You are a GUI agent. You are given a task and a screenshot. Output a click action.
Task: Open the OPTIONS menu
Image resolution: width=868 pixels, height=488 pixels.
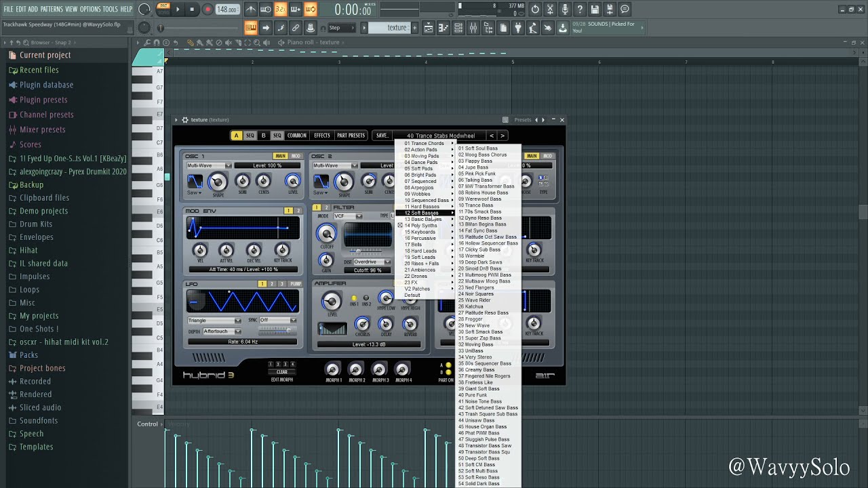point(90,9)
